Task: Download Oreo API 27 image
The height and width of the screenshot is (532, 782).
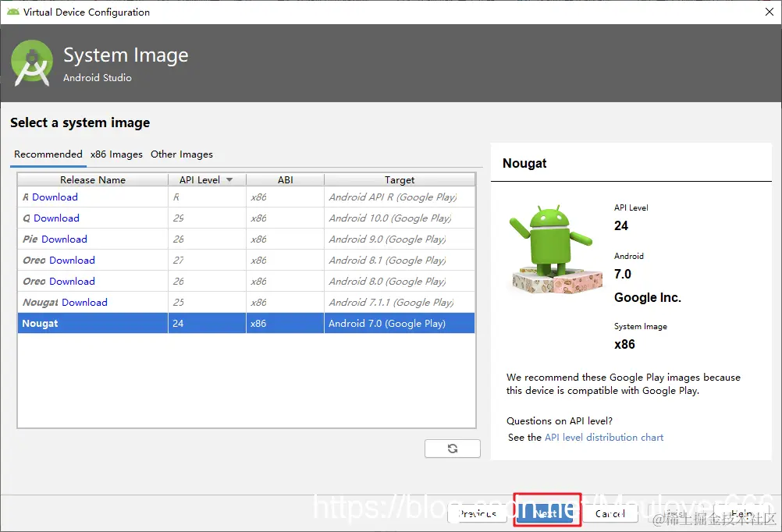Action: pos(73,260)
